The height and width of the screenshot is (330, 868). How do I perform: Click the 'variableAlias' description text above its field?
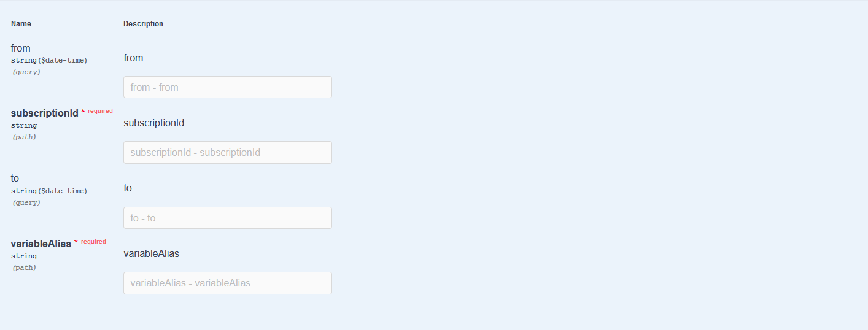point(151,253)
